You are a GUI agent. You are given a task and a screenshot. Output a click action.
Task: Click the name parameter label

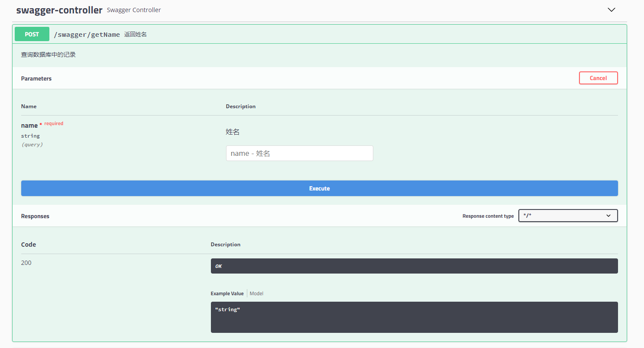(x=29, y=126)
